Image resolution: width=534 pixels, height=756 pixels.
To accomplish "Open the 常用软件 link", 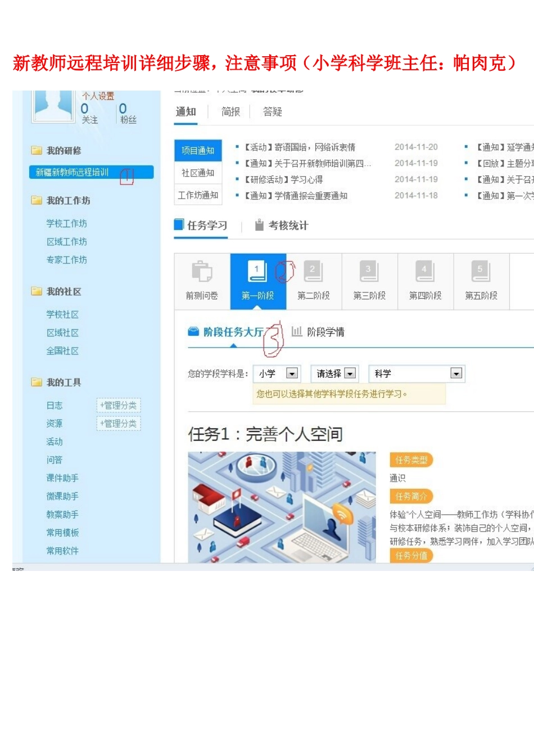I will point(62,551).
